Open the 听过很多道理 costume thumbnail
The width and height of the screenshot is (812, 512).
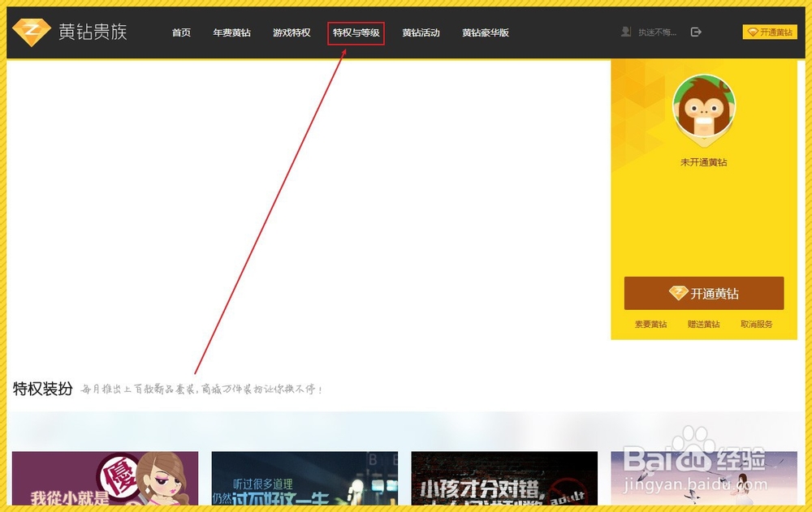(304, 479)
